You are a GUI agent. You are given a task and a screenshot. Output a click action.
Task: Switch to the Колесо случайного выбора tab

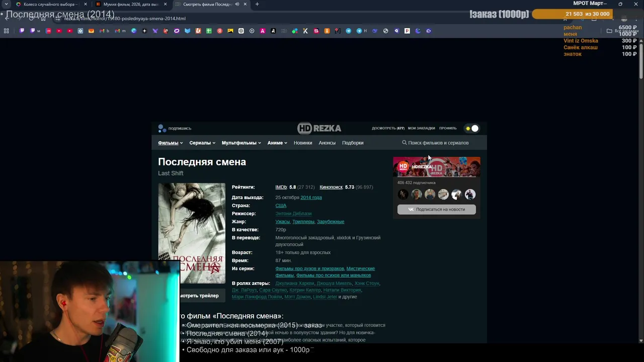(52, 4)
